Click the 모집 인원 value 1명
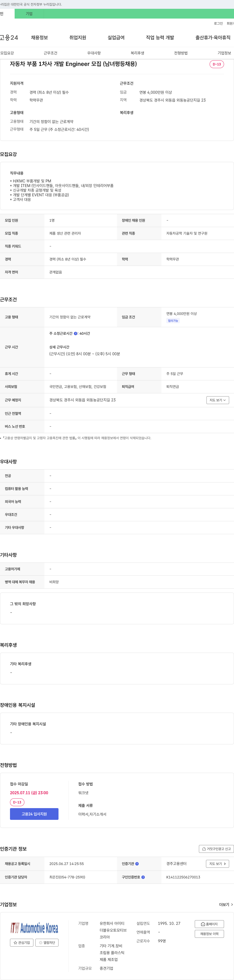 (x=52, y=220)
